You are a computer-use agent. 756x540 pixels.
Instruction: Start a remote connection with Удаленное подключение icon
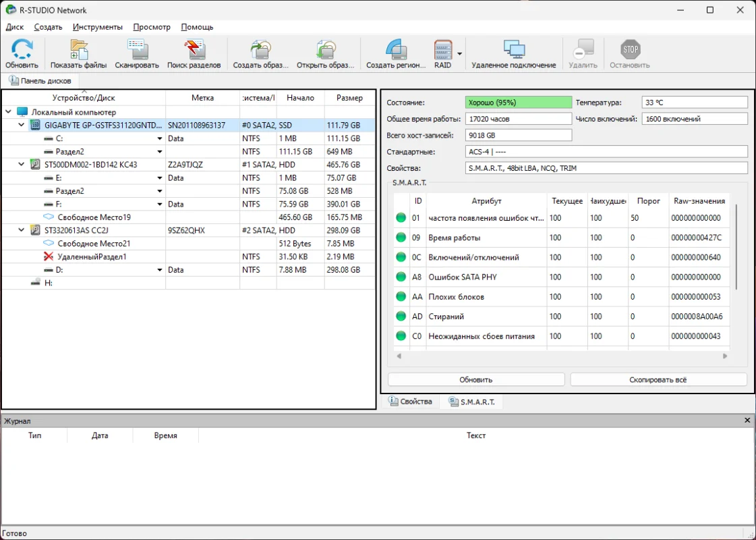[514, 49]
